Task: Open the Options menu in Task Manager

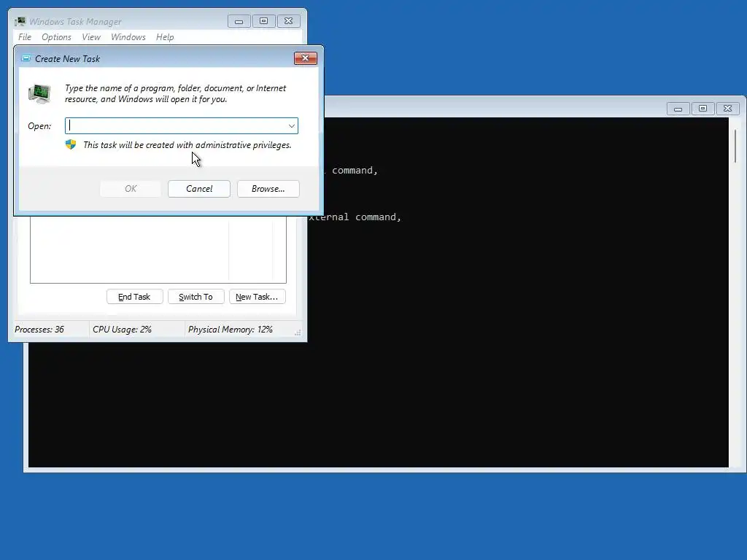Action: click(x=56, y=37)
